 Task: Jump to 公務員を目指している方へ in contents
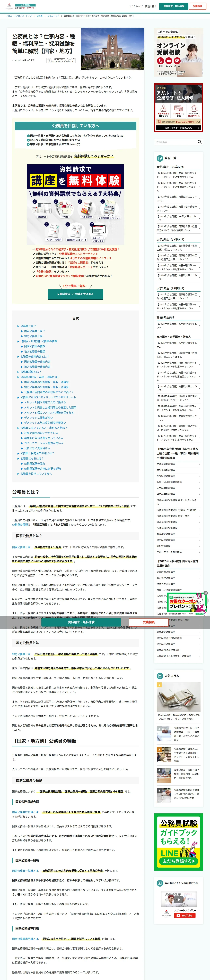[36, 474]
